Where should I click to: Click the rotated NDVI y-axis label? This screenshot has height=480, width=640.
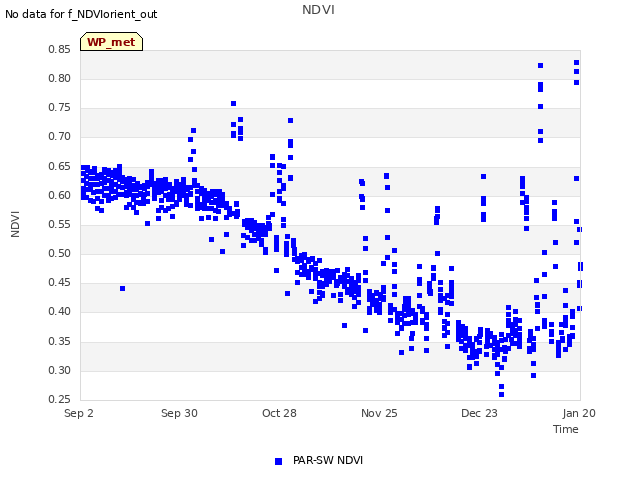coord(15,224)
